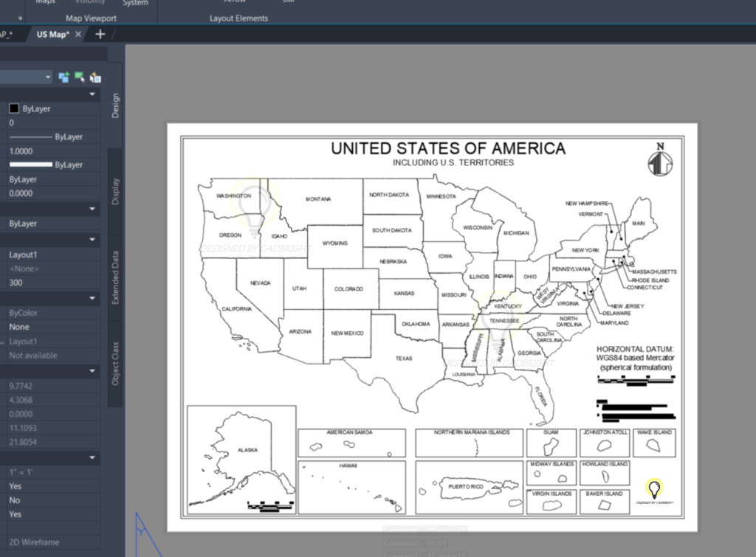Toggle the PICKADD selection mode icon

pyautogui.click(x=63, y=77)
